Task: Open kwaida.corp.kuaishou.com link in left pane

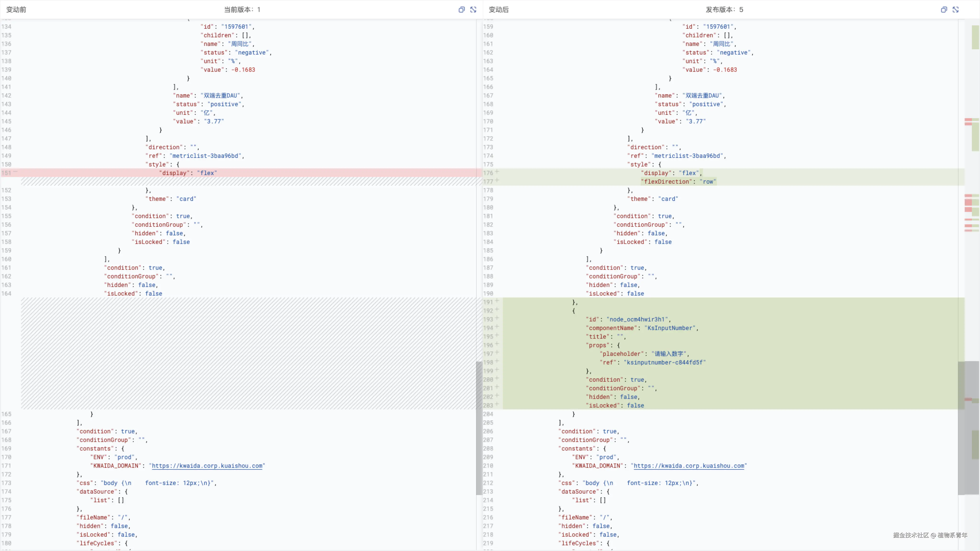Action: click(x=207, y=466)
